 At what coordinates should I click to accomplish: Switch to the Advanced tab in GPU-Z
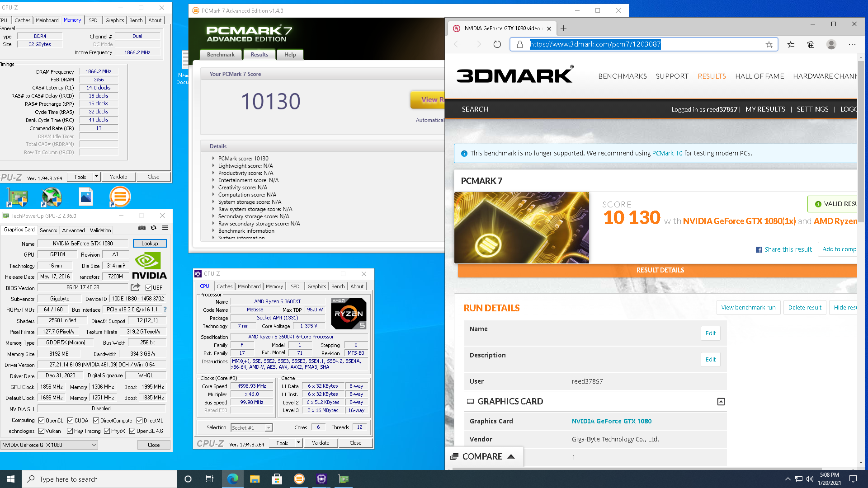click(x=73, y=230)
